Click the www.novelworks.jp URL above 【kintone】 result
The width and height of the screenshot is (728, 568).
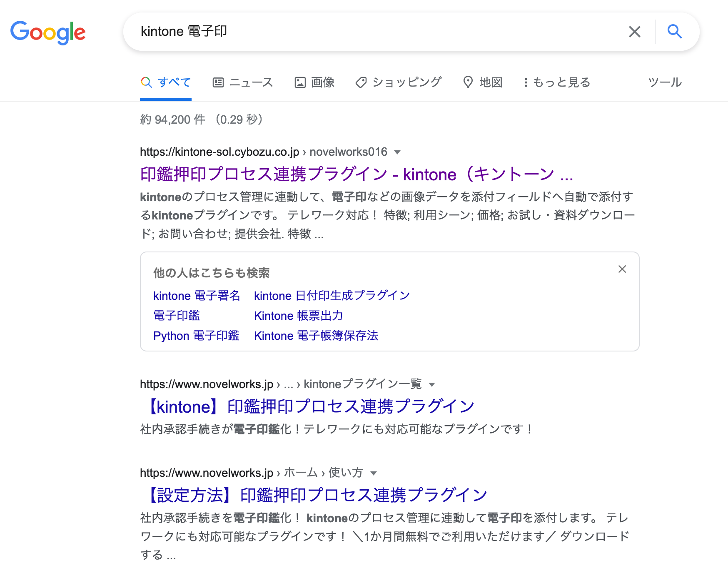pyautogui.click(x=207, y=384)
